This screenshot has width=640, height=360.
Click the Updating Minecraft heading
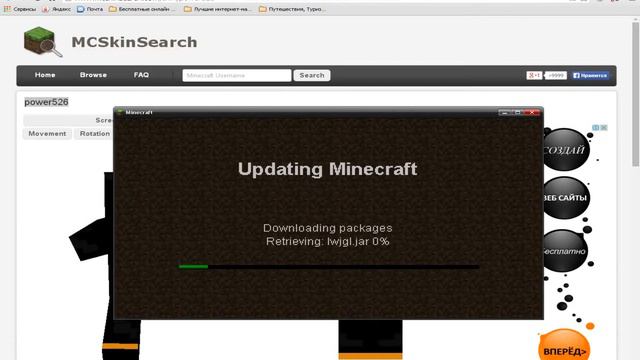click(327, 169)
